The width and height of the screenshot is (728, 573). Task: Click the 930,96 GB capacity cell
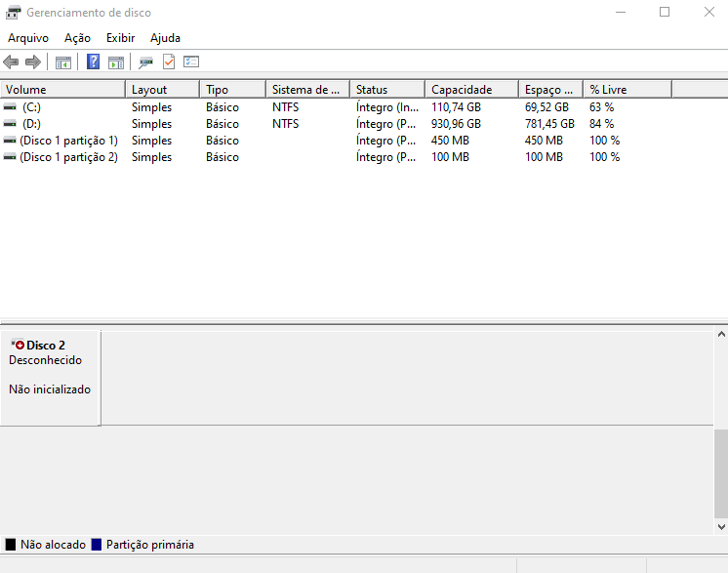pos(456,124)
